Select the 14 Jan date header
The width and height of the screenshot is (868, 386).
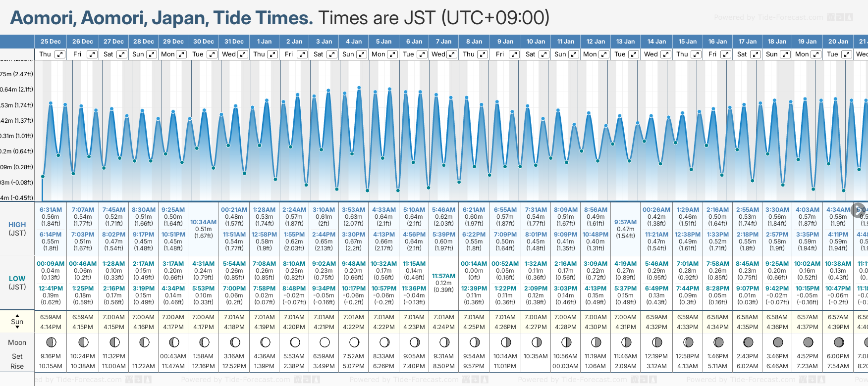coord(656,42)
